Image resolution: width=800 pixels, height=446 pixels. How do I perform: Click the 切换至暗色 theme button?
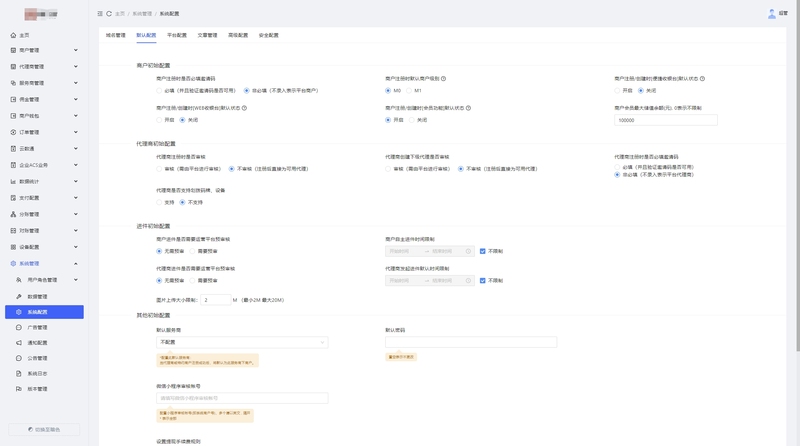coord(44,430)
